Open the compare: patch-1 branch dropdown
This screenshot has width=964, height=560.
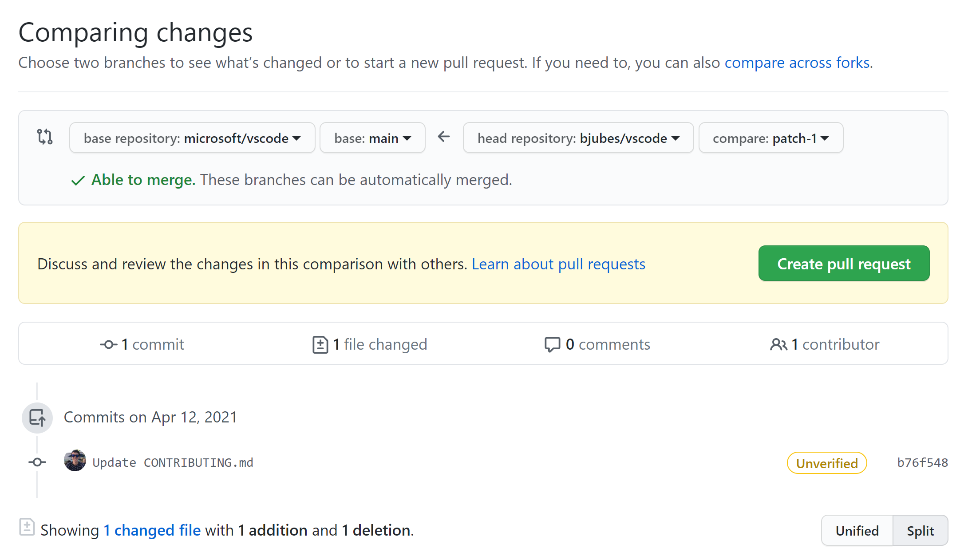[x=771, y=138]
